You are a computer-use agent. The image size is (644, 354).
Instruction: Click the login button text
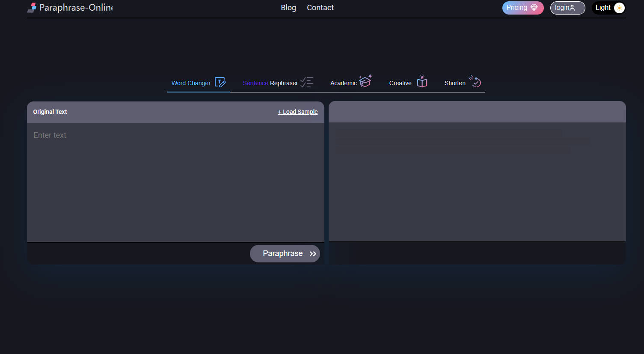pyautogui.click(x=562, y=8)
